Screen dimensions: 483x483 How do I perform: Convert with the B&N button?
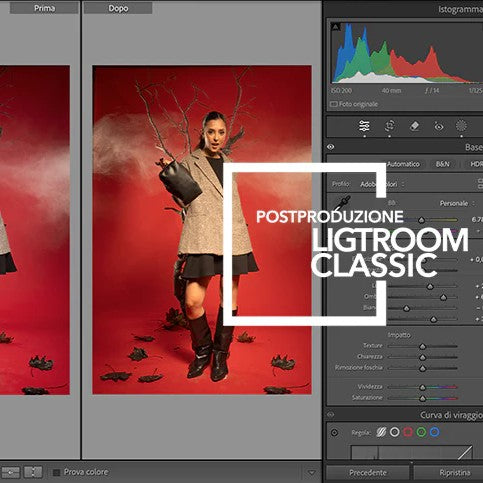tap(442, 164)
